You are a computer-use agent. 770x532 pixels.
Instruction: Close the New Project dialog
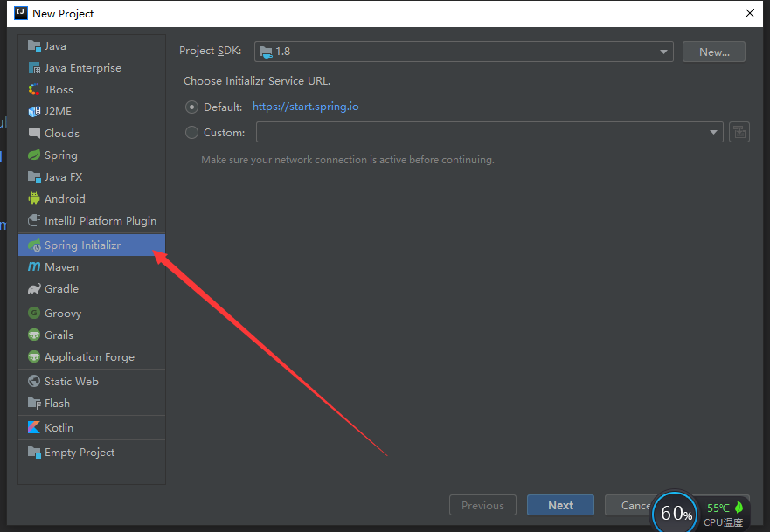(x=749, y=13)
